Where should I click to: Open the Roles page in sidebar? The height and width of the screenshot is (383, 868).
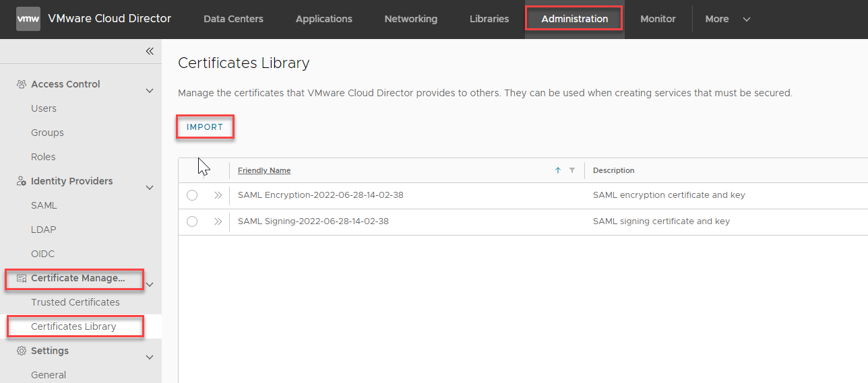[x=43, y=157]
